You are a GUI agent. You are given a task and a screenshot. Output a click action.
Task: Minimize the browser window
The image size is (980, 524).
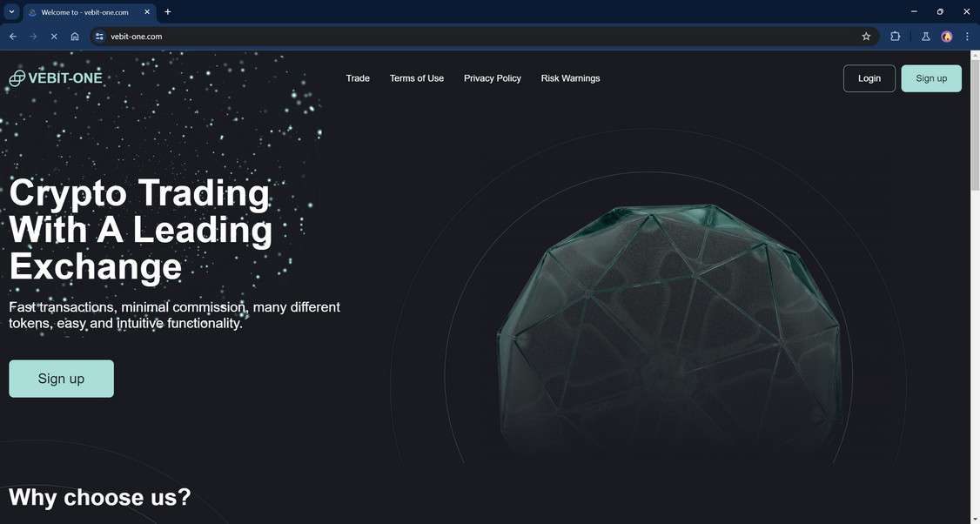[914, 11]
